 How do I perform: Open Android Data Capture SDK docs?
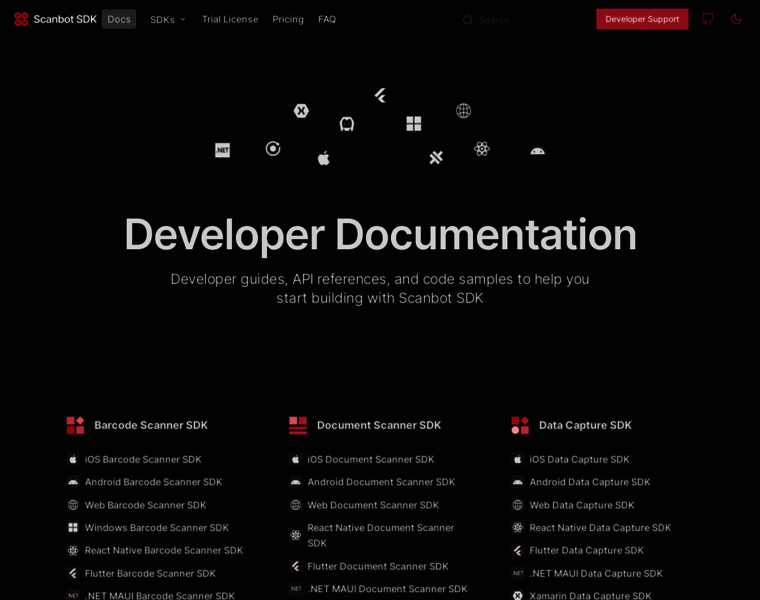(589, 482)
